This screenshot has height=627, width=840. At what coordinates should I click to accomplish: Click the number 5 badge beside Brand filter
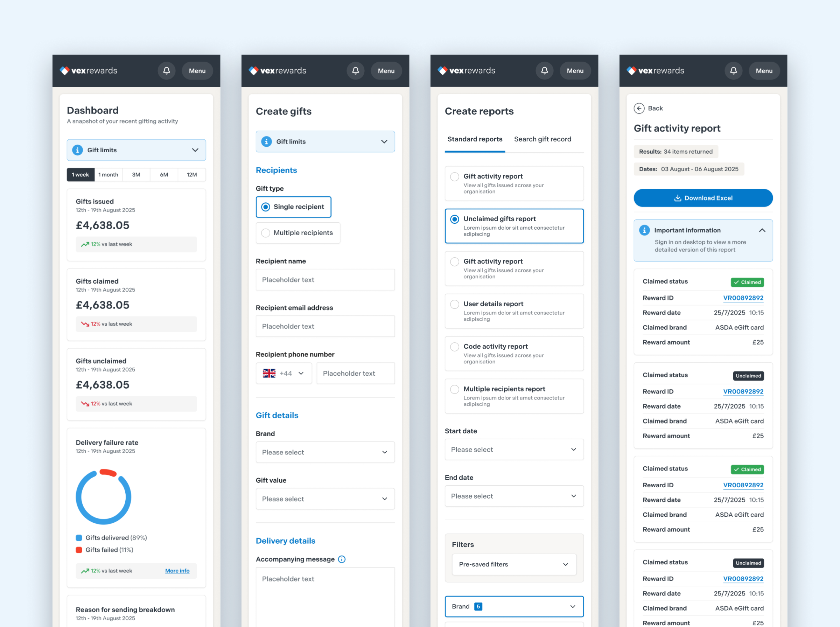click(x=478, y=606)
